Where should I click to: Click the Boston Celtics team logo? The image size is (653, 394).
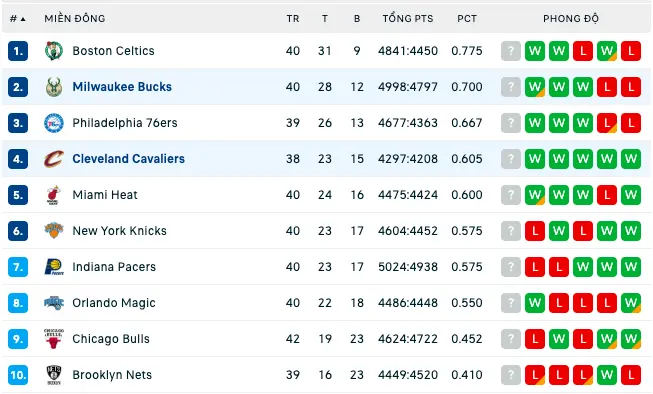click(x=54, y=51)
